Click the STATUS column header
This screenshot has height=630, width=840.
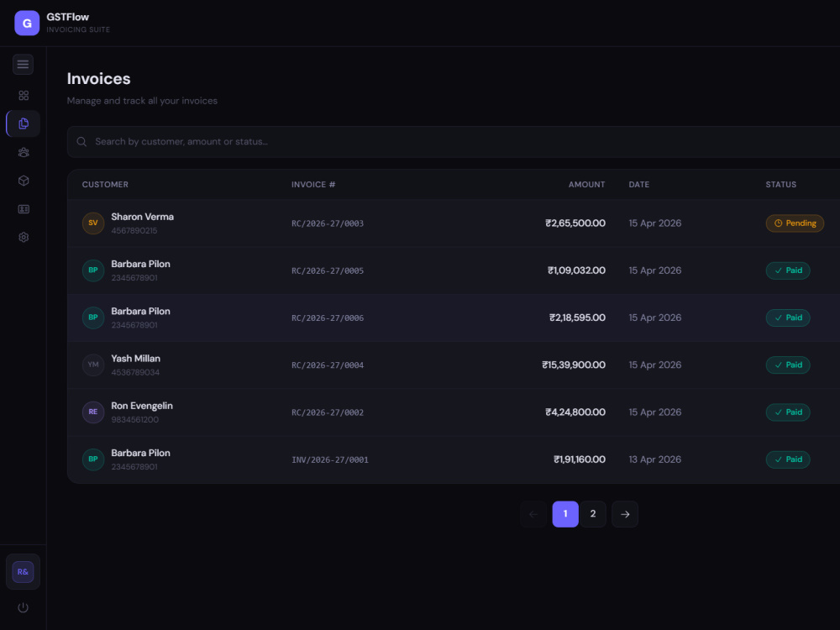click(x=781, y=185)
